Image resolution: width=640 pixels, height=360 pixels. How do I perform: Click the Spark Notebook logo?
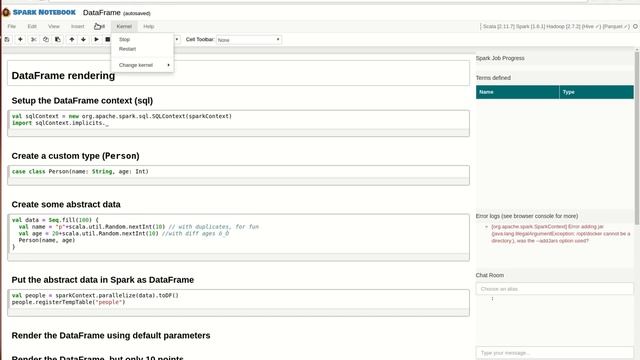tap(39, 13)
